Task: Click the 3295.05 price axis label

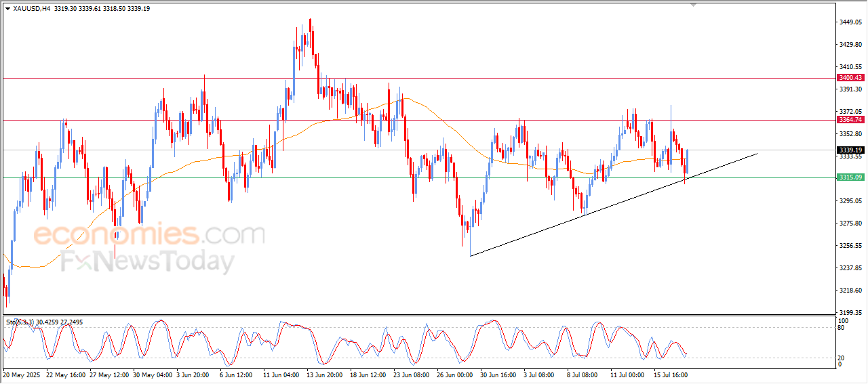Action: pyautogui.click(x=850, y=201)
